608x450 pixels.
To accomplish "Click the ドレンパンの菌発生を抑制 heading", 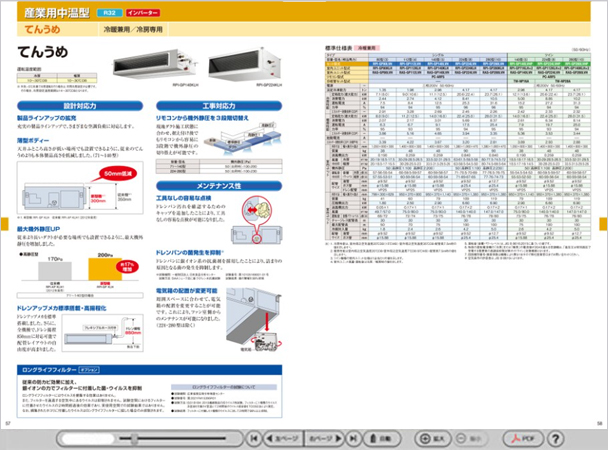I will tap(189, 252).
